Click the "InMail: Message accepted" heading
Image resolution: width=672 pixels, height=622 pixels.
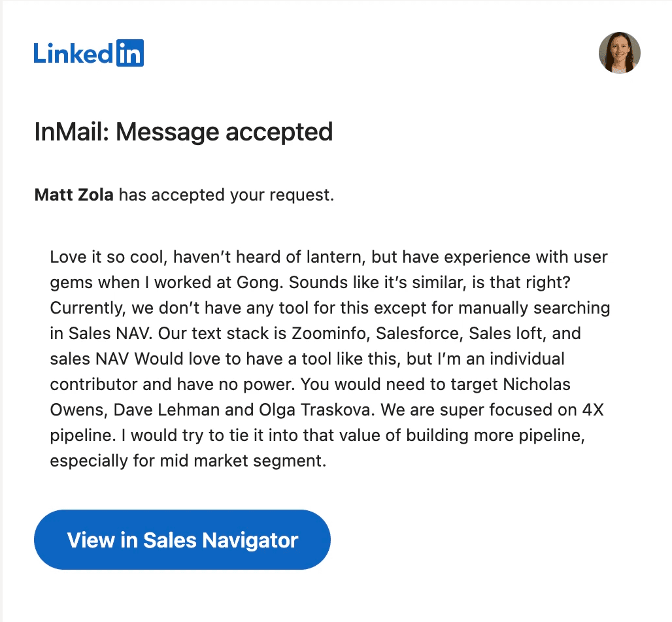tap(183, 132)
